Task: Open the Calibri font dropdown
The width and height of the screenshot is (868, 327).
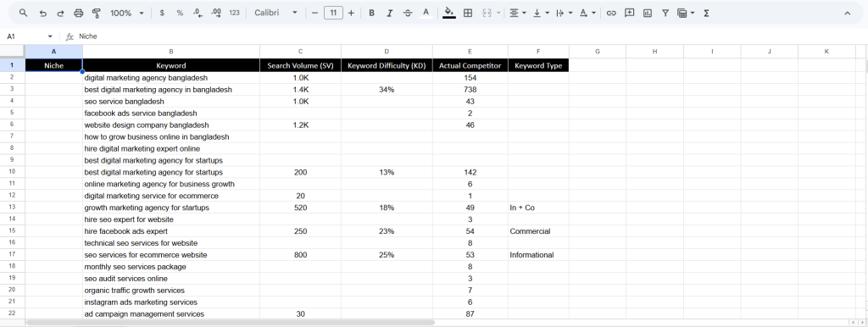Action: coord(275,13)
